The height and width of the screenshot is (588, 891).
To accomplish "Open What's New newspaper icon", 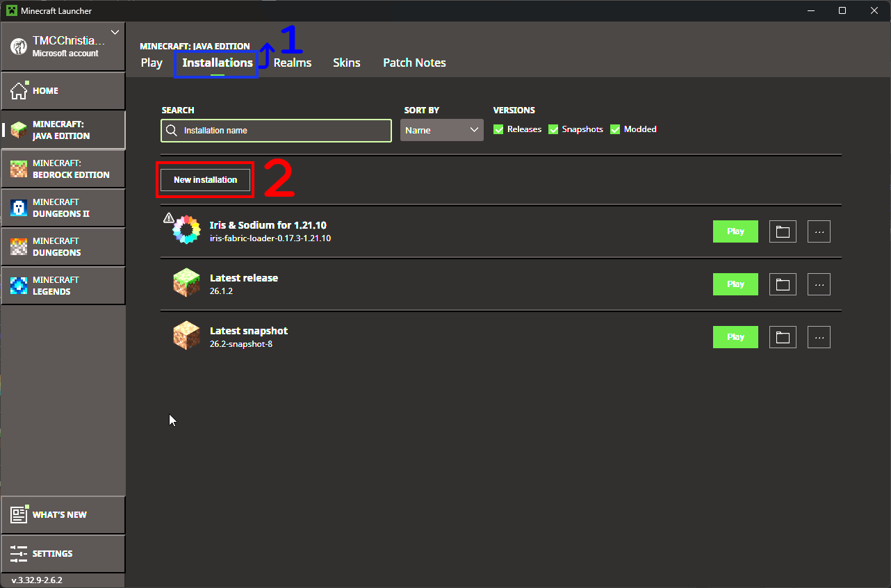I will pyautogui.click(x=19, y=514).
